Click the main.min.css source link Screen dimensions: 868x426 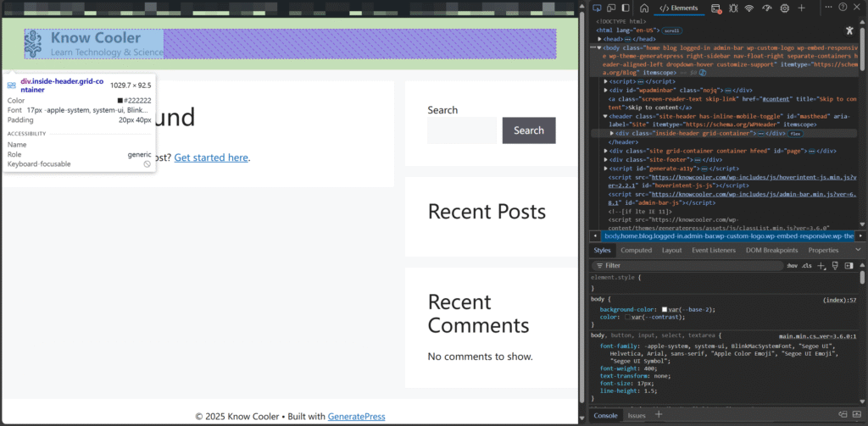[x=818, y=336]
